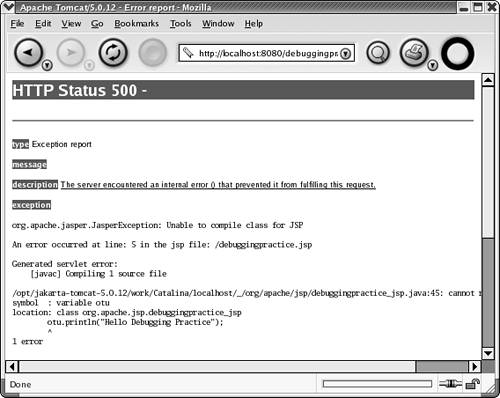Click the 'Generated servlet error:' line
The height and width of the screenshot is (398, 500).
point(65,264)
